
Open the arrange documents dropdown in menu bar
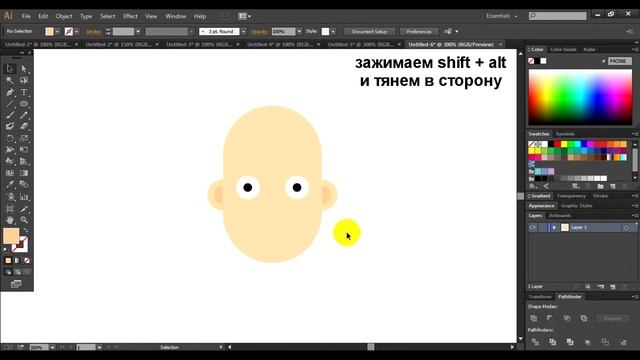pyautogui.click(x=244, y=16)
